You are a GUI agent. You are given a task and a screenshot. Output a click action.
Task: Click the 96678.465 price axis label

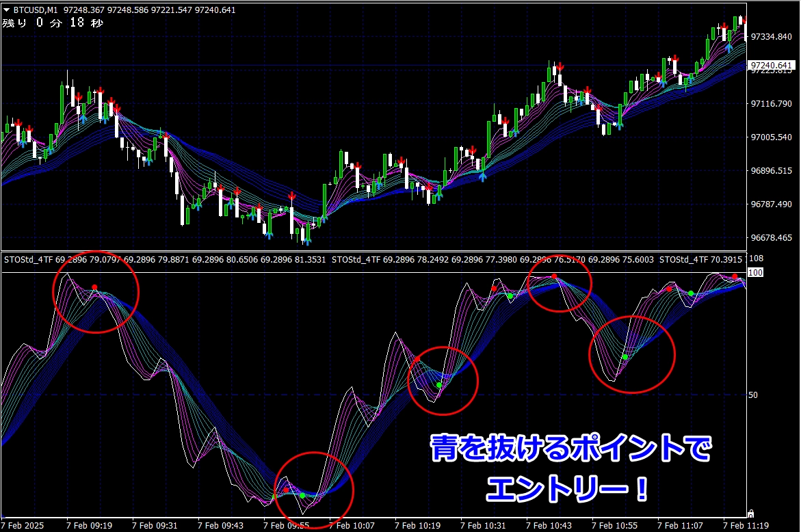click(771, 238)
